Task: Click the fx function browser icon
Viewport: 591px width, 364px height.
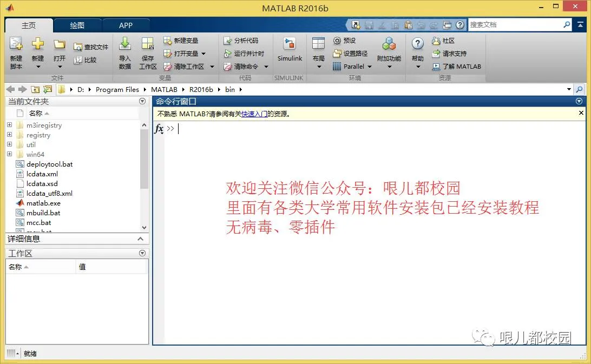Action: click(159, 129)
